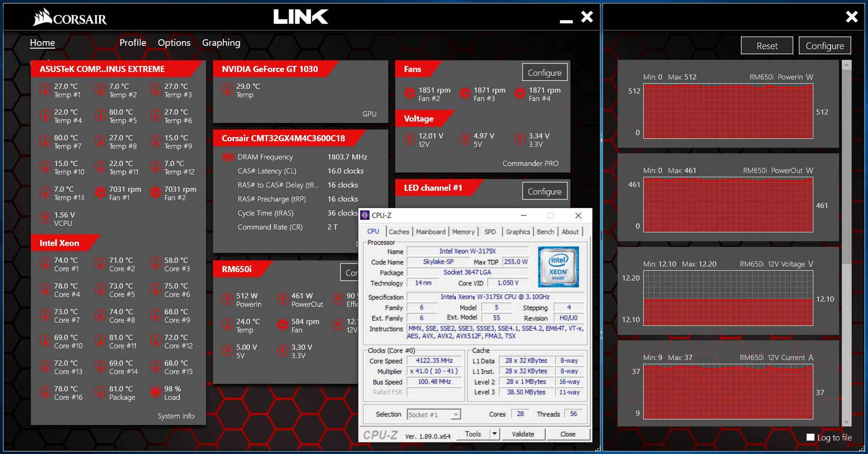Click the RM650i 24.0 °C Temp icon

(228, 324)
